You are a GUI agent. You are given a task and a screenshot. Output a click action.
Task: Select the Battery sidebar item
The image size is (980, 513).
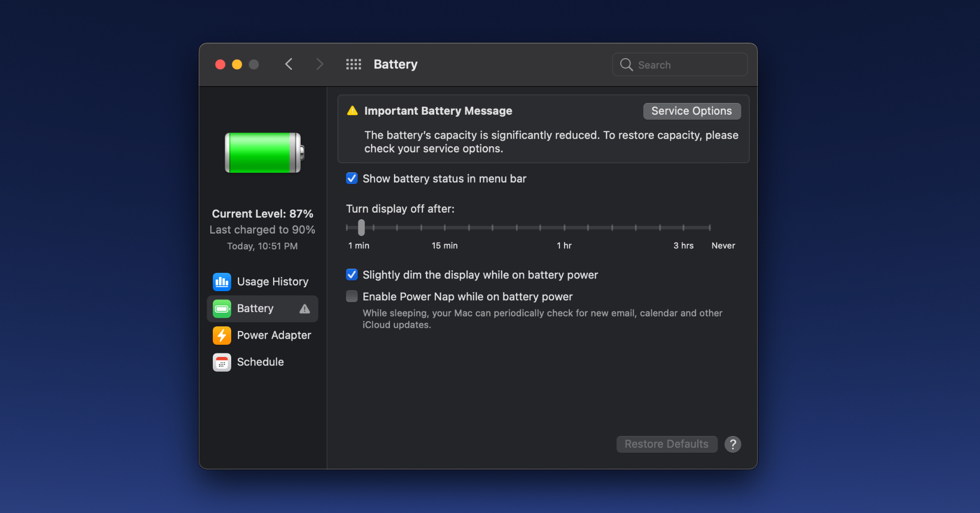click(x=262, y=309)
